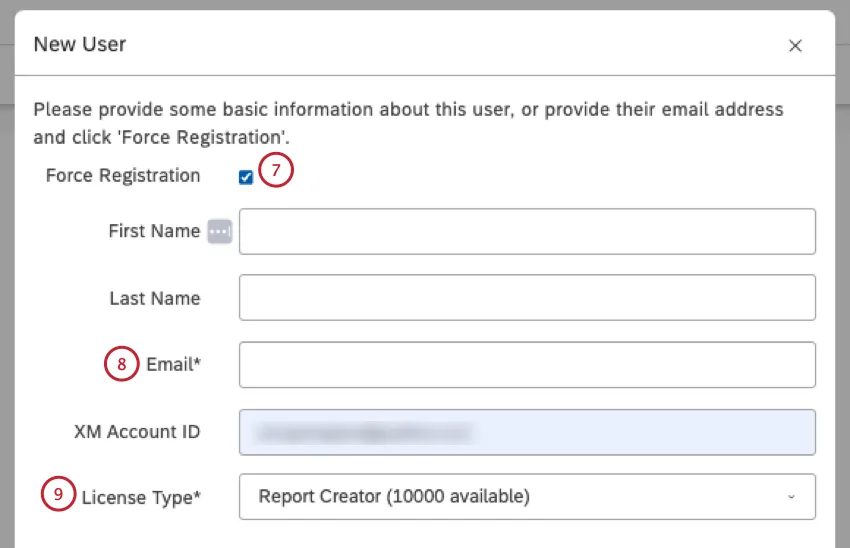
Task: Click the Email* label
Action: pyautogui.click(x=174, y=365)
